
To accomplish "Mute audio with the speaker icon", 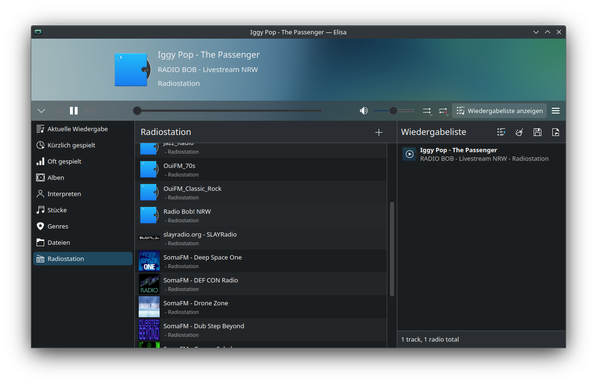I will (364, 111).
